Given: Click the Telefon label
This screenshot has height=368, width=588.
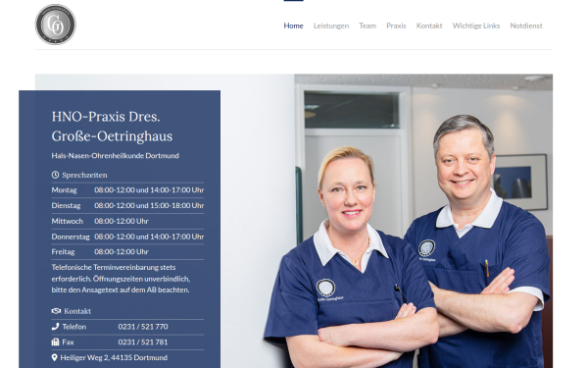Looking at the screenshot, I should click(x=73, y=327).
